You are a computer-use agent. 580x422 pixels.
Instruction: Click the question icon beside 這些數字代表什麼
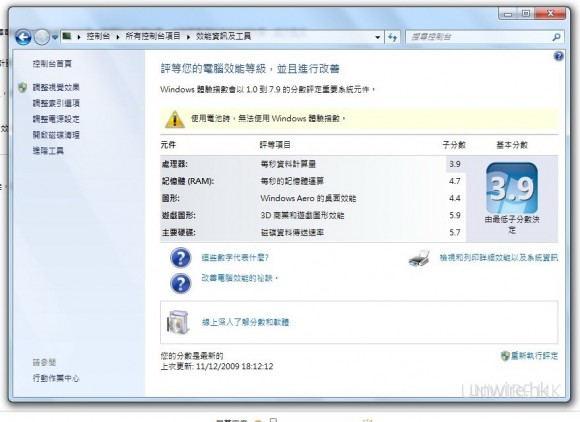click(x=181, y=258)
